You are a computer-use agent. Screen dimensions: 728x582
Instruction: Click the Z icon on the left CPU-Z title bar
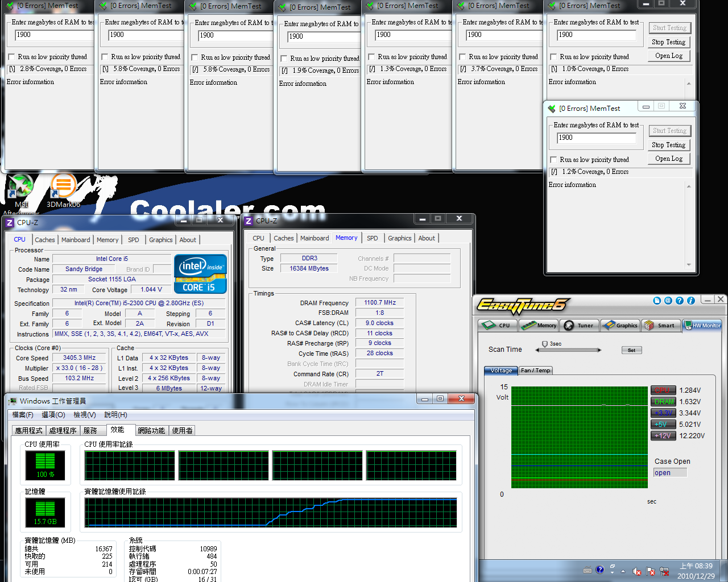tap(10, 223)
